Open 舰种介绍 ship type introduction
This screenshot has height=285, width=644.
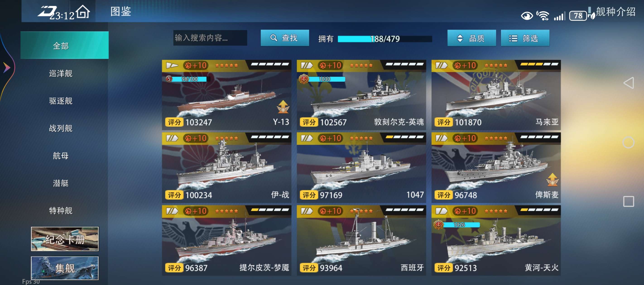coord(615,12)
